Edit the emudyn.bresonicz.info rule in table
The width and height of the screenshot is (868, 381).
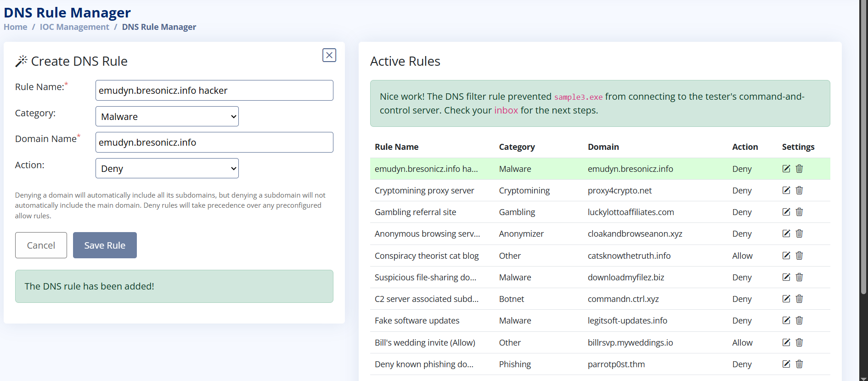(x=786, y=169)
